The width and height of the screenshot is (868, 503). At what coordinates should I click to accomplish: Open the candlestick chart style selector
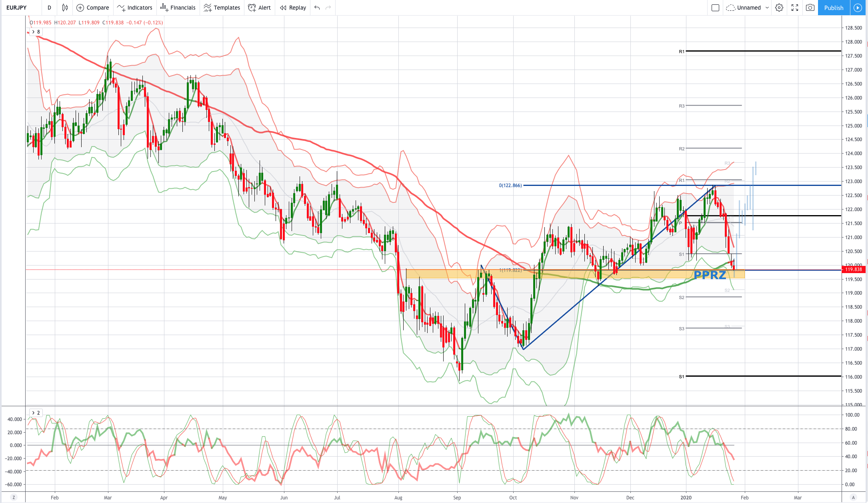point(65,8)
